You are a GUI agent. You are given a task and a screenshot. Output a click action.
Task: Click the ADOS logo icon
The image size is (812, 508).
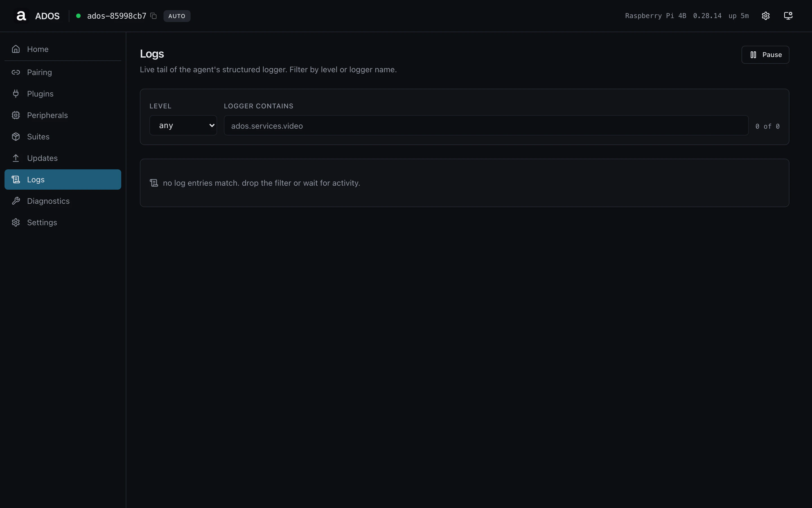pos(21,16)
